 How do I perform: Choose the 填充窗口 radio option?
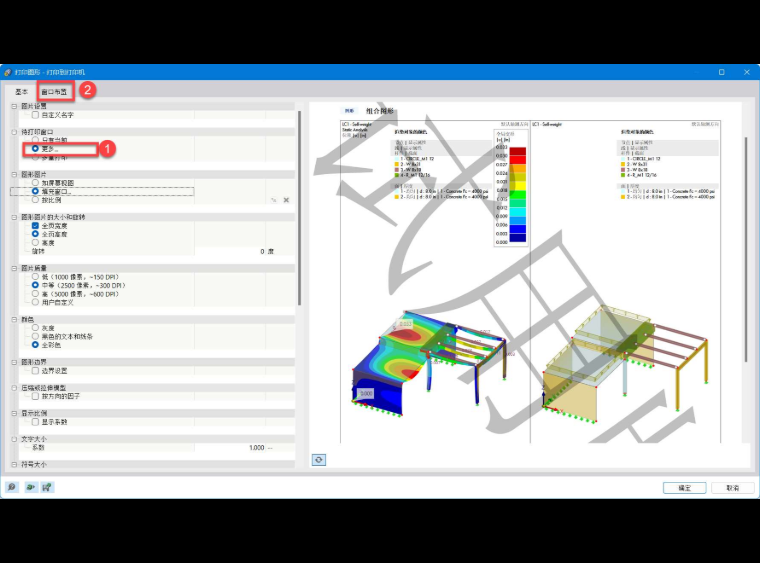click(35, 191)
